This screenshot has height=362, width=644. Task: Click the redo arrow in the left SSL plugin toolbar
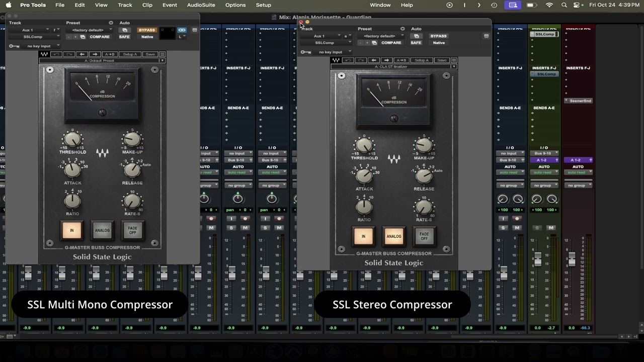[x=69, y=54]
